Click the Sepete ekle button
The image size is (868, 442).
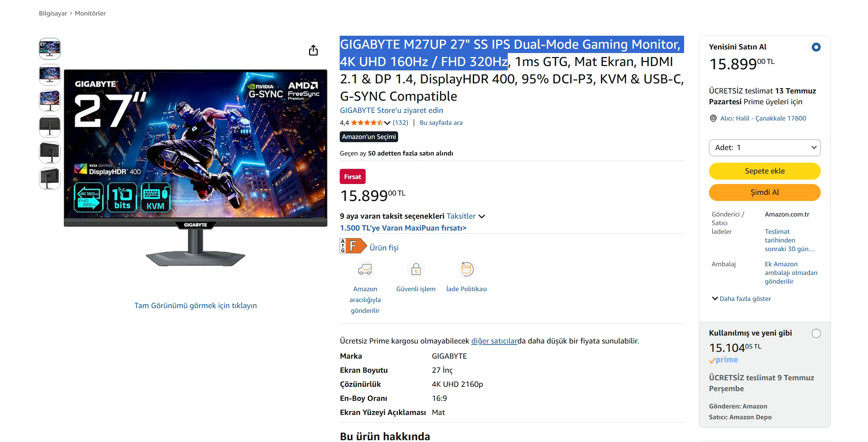[765, 171]
